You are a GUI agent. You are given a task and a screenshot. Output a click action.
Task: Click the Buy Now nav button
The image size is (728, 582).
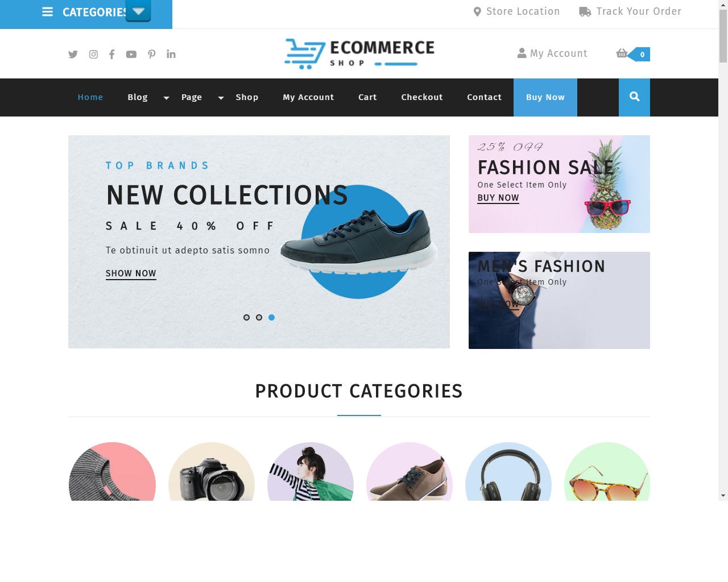pyautogui.click(x=545, y=97)
